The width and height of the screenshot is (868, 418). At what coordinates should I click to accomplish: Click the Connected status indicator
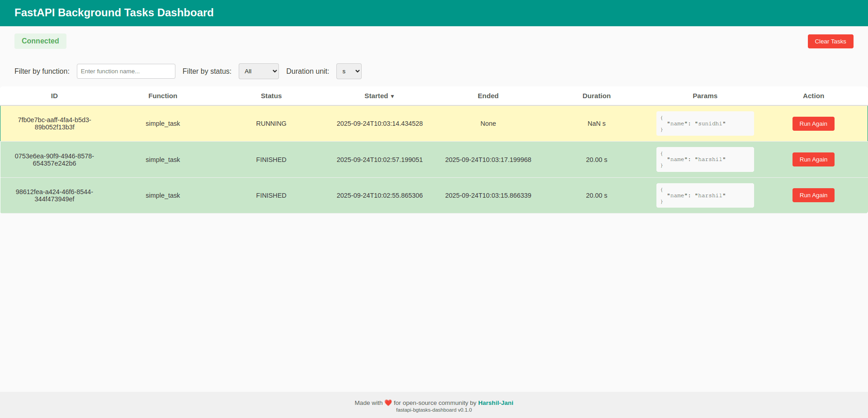point(40,41)
